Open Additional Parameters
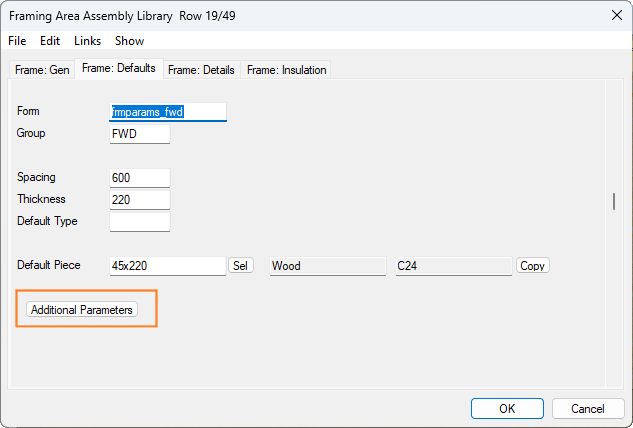633x428 pixels. 82,310
